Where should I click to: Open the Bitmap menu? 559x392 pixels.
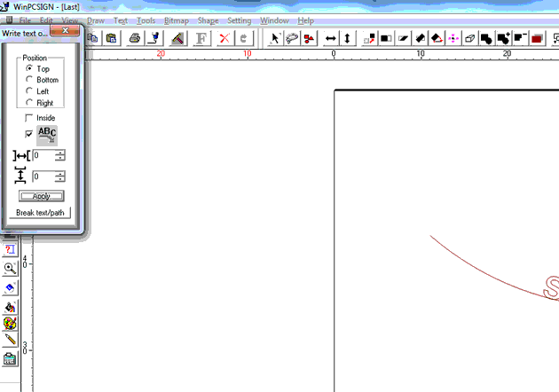pyautogui.click(x=176, y=20)
